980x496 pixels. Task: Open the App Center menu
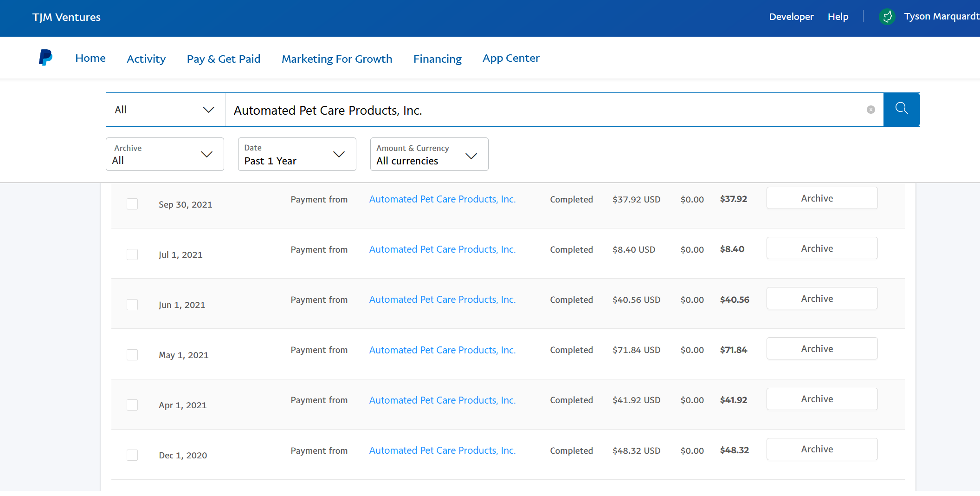511,58
